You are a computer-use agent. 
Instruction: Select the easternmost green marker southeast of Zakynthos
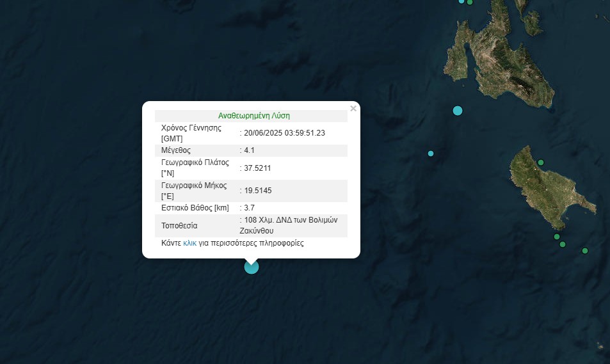coord(584,251)
